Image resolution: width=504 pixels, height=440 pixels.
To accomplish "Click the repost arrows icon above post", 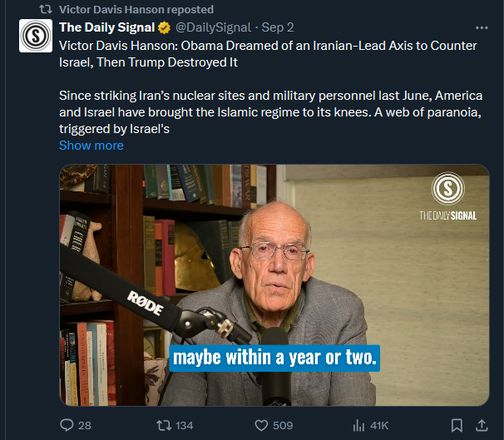I will 47,9.
